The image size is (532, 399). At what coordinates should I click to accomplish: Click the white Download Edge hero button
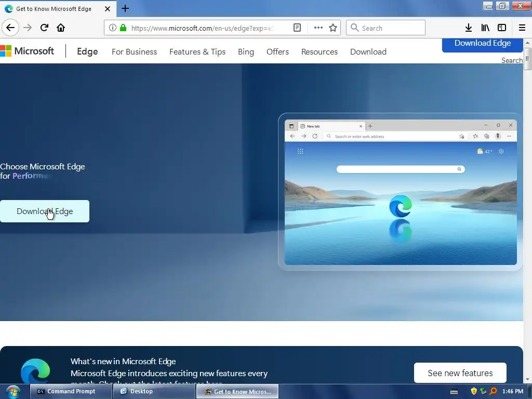tap(45, 211)
